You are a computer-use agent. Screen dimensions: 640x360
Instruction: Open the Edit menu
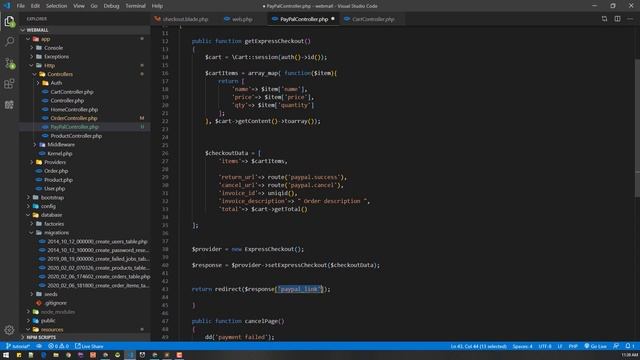(x=36, y=6)
